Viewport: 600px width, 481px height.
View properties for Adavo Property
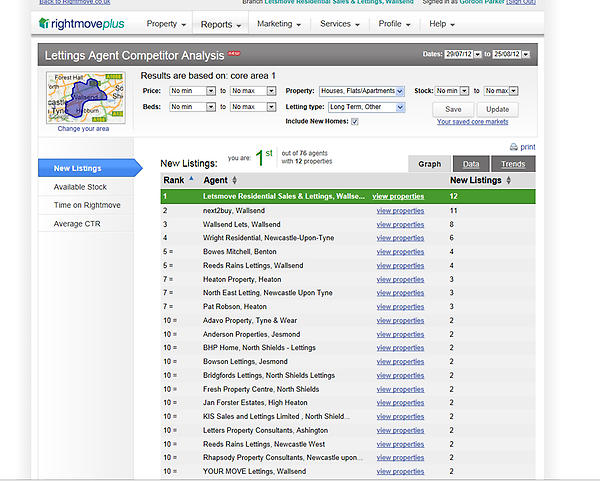click(x=400, y=321)
